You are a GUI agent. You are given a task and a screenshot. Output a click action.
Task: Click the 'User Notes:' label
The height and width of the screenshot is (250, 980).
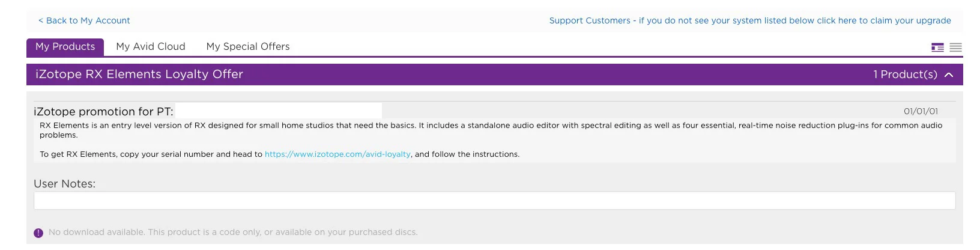click(64, 184)
